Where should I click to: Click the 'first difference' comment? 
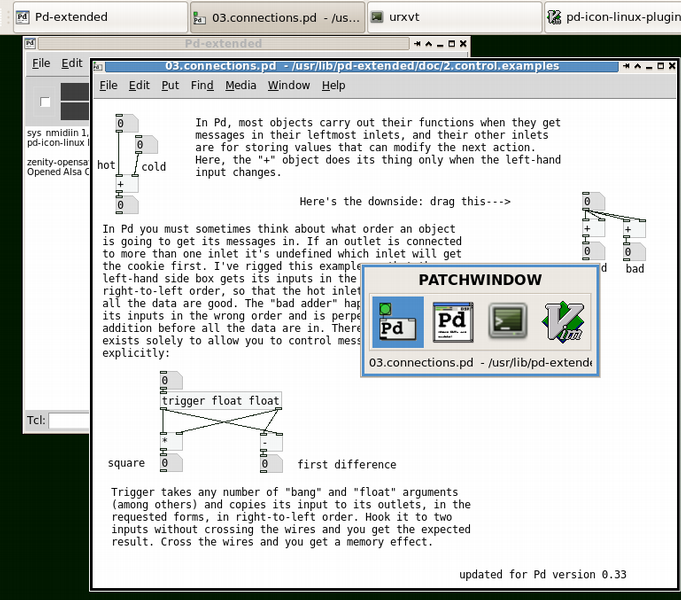347,464
